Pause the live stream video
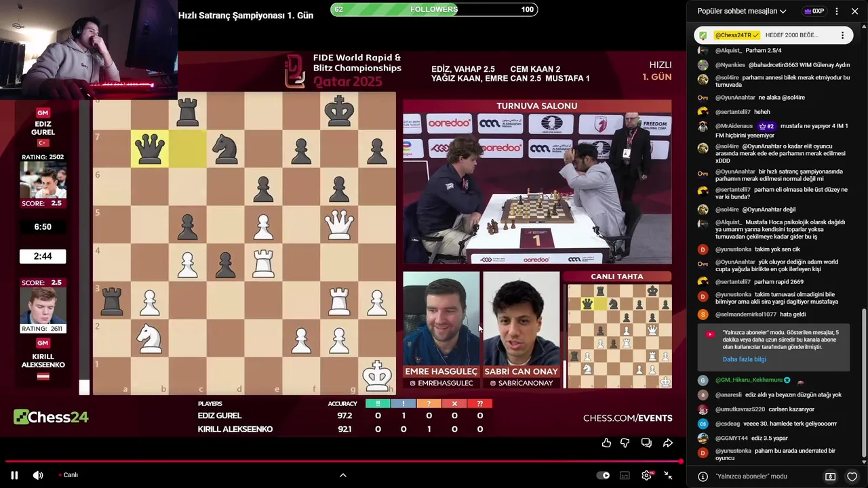 click(x=14, y=475)
